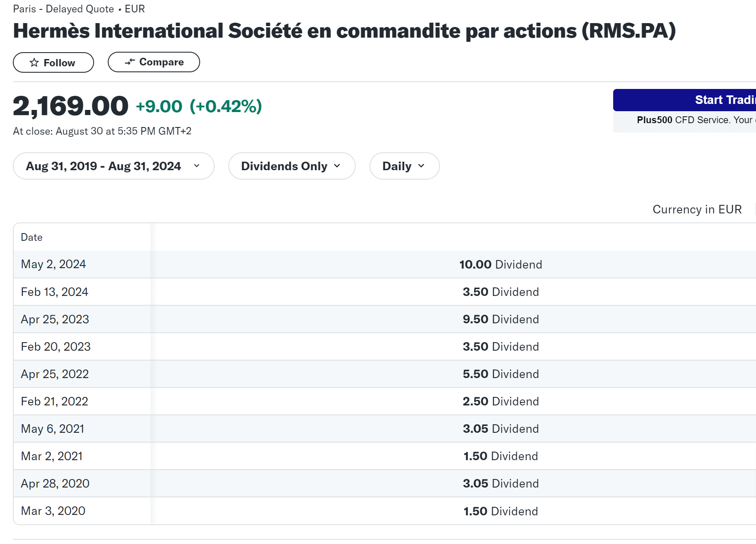Click the compare arrows icon
Screen dimensions: 756x544
[130, 62]
